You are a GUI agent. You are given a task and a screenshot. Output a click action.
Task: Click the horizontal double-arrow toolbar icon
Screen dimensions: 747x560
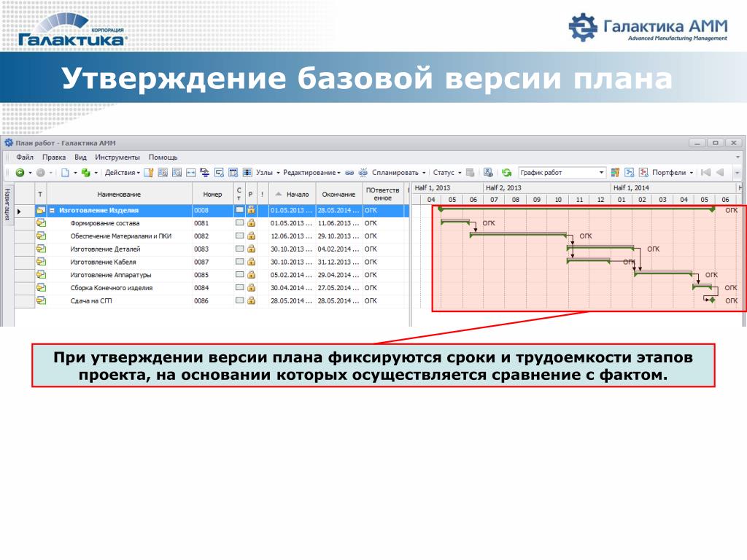(x=190, y=172)
